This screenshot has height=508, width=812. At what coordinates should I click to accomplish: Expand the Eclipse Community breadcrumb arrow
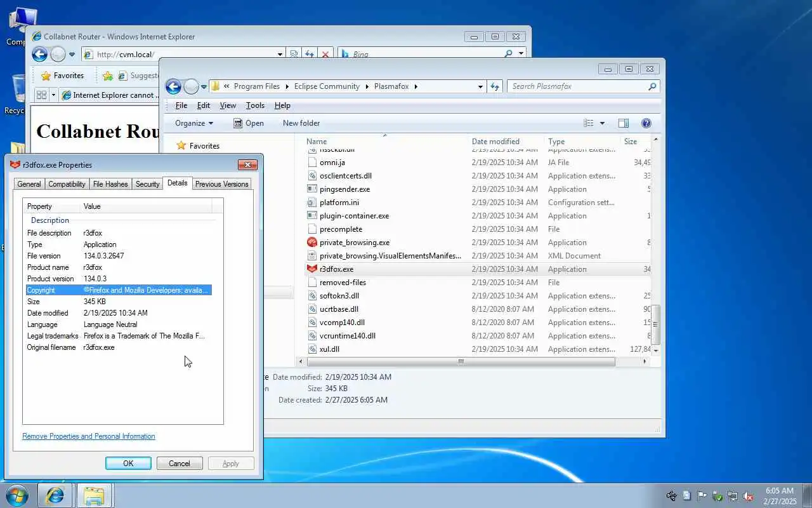click(x=367, y=86)
